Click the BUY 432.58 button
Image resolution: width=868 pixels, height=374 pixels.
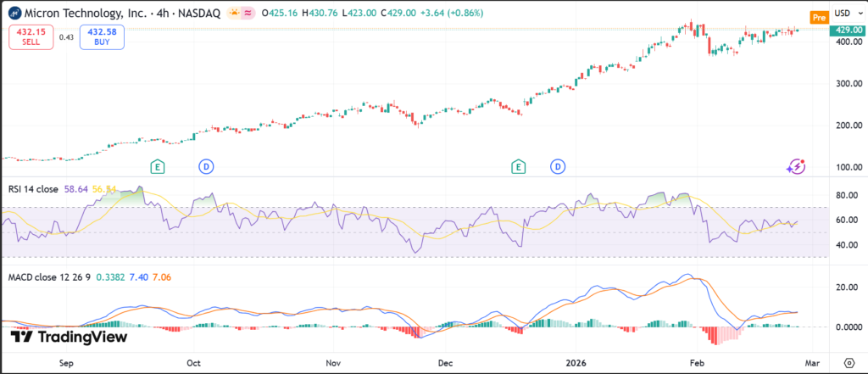101,36
